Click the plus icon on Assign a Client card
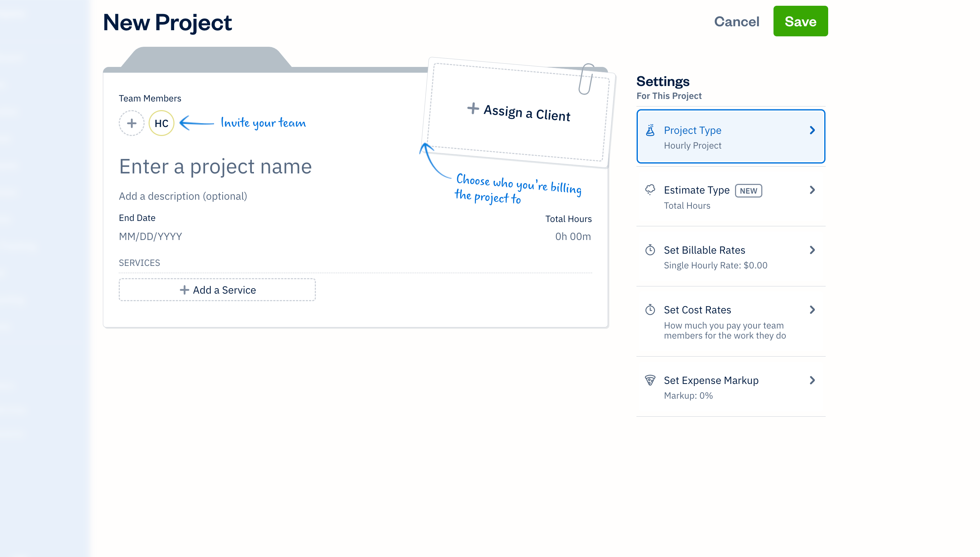This screenshot has width=980, height=557. coord(473,109)
